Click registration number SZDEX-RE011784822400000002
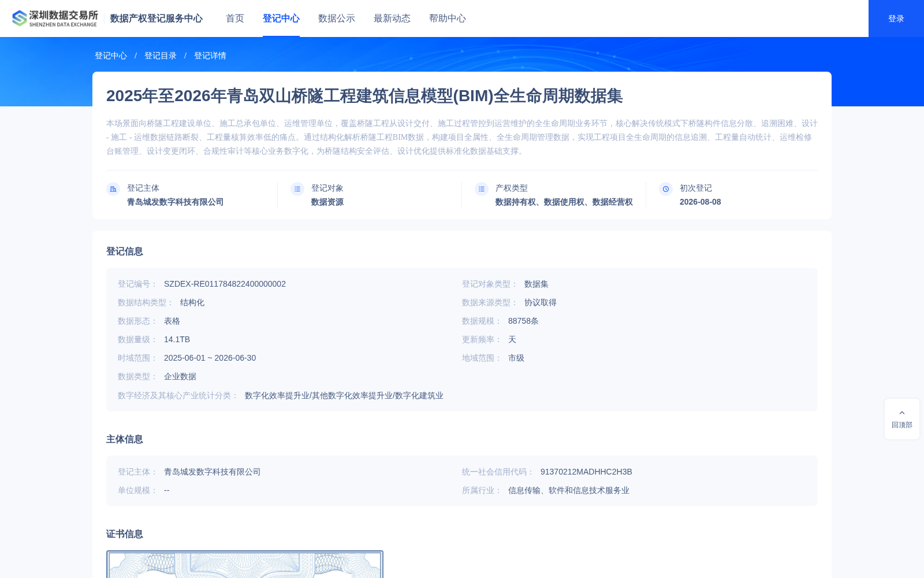Image resolution: width=924 pixels, height=578 pixels. pos(225,284)
